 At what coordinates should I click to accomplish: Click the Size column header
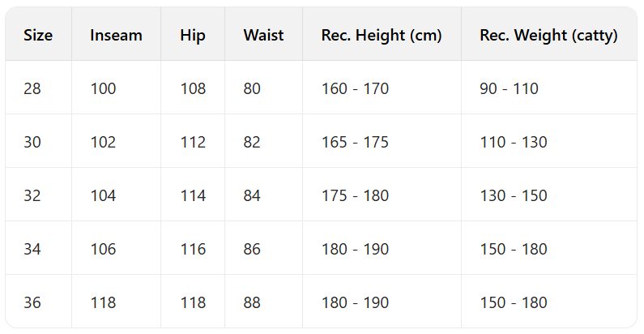click(38, 35)
